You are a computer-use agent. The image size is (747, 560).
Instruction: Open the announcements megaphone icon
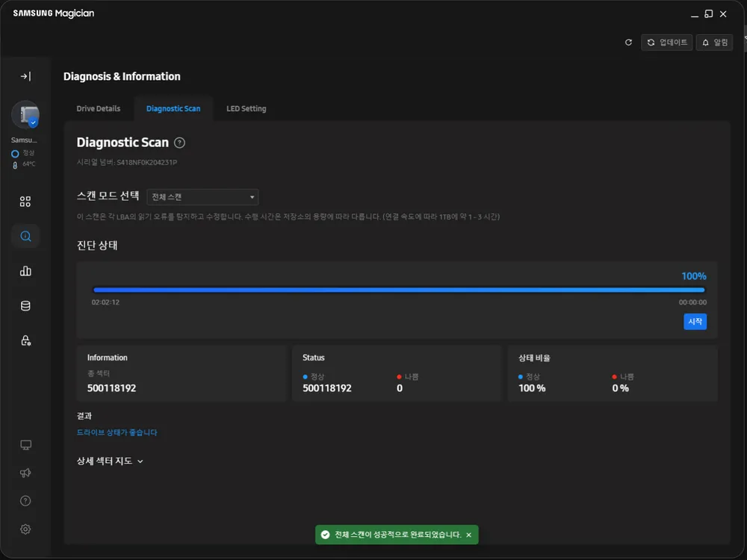click(x=25, y=473)
